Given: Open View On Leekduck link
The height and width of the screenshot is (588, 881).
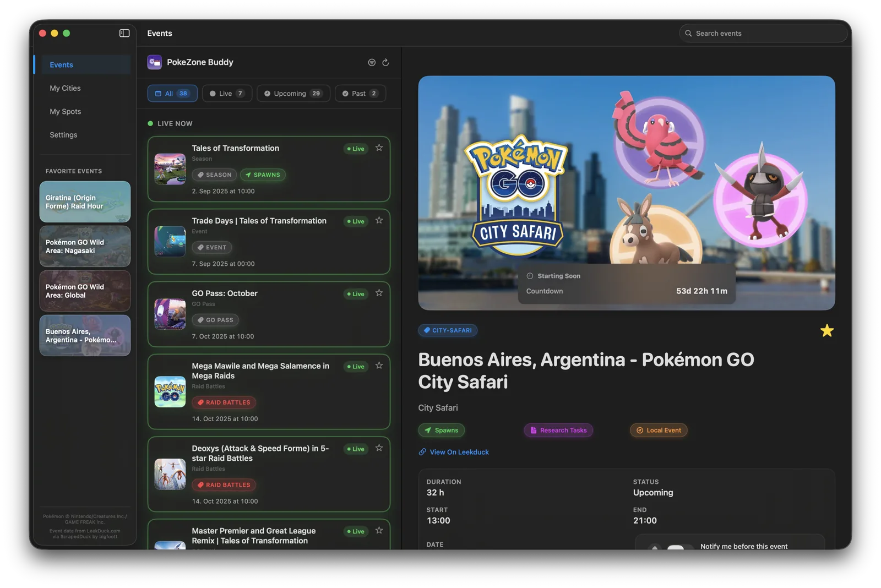Looking at the screenshot, I should [454, 452].
